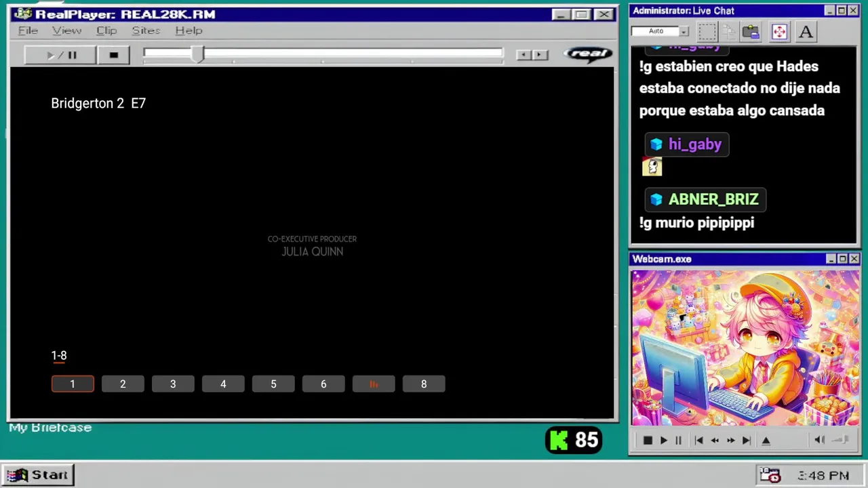Click the Webcam stop button
Viewport: 868px width, 488px height.
pyautogui.click(x=647, y=441)
